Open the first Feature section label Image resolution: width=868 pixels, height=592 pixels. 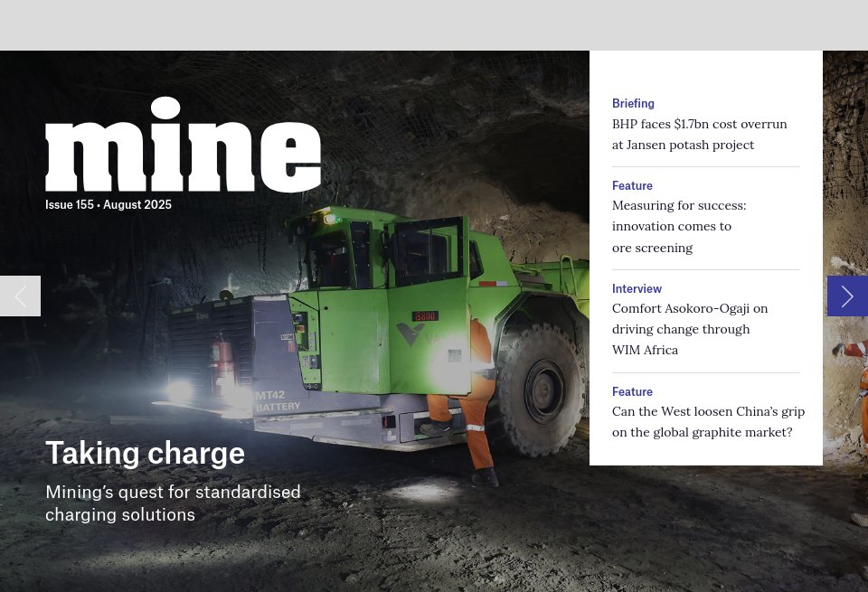pyautogui.click(x=632, y=185)
